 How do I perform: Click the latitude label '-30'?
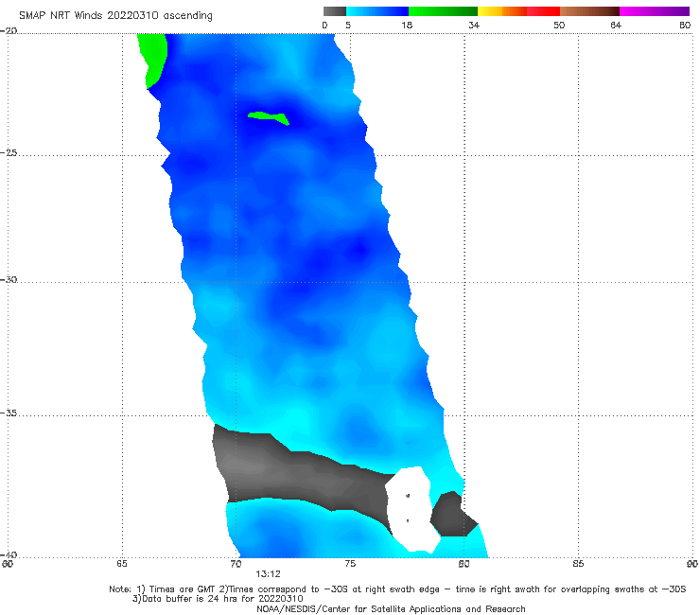pos(9,279)
